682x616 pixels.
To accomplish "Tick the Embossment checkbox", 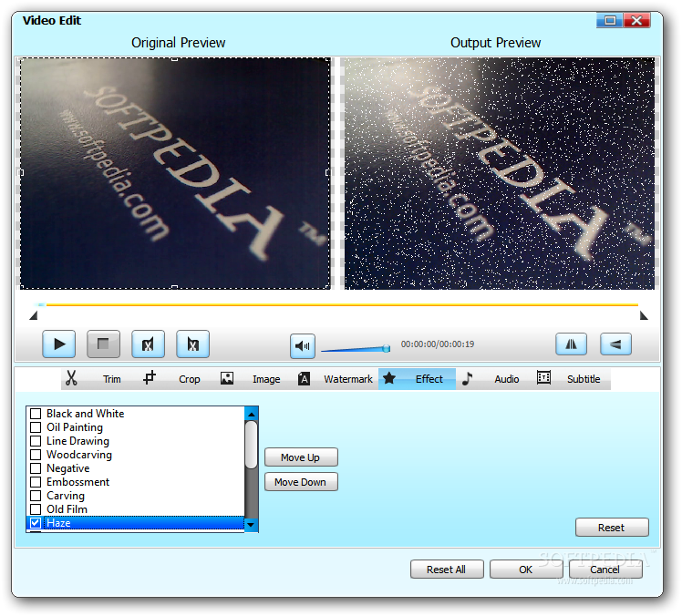I will pyautogui.click(x=36, y=482).
